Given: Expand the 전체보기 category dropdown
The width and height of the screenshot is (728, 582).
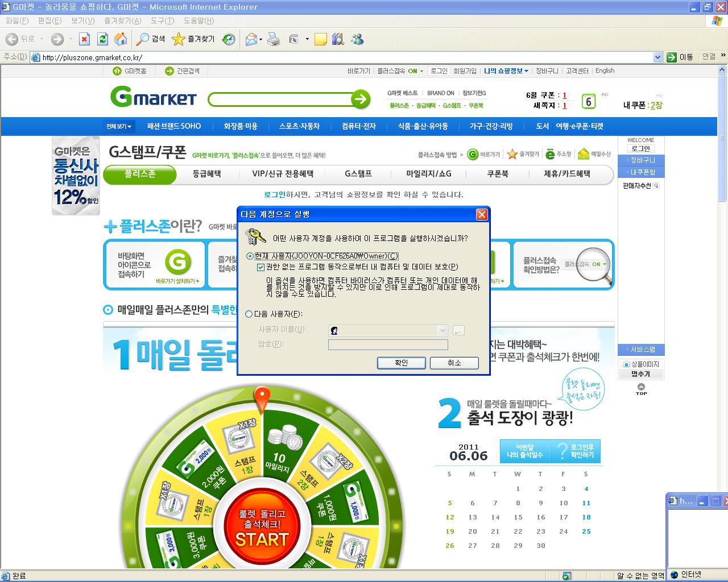Looking at the screenshot, I should coord(119,126).
